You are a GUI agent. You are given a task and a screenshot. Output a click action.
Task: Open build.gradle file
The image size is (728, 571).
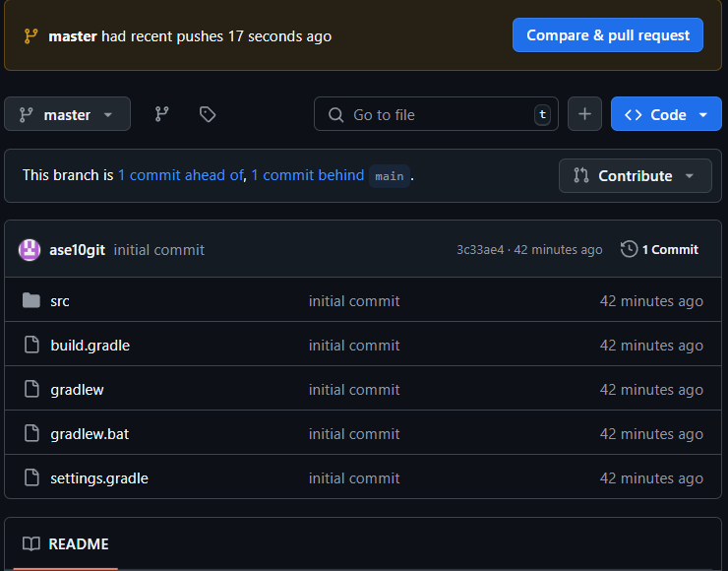tap(91, 346)
